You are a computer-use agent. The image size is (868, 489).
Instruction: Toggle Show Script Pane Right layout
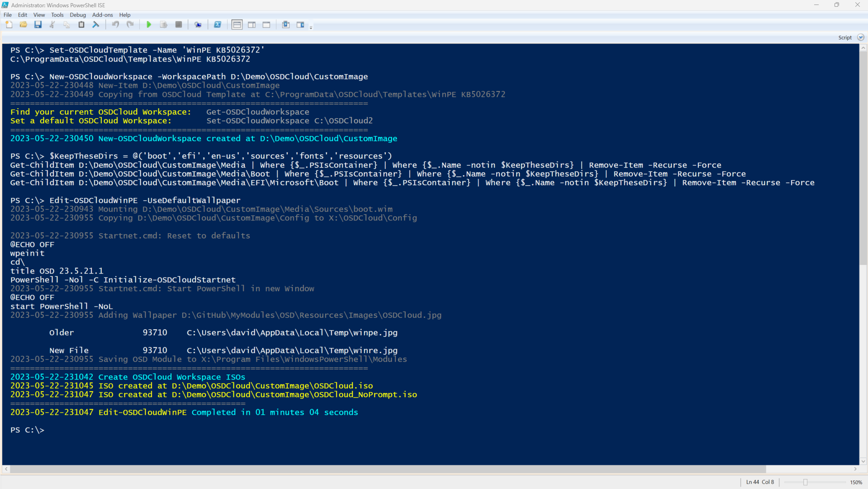coord(252,25)
